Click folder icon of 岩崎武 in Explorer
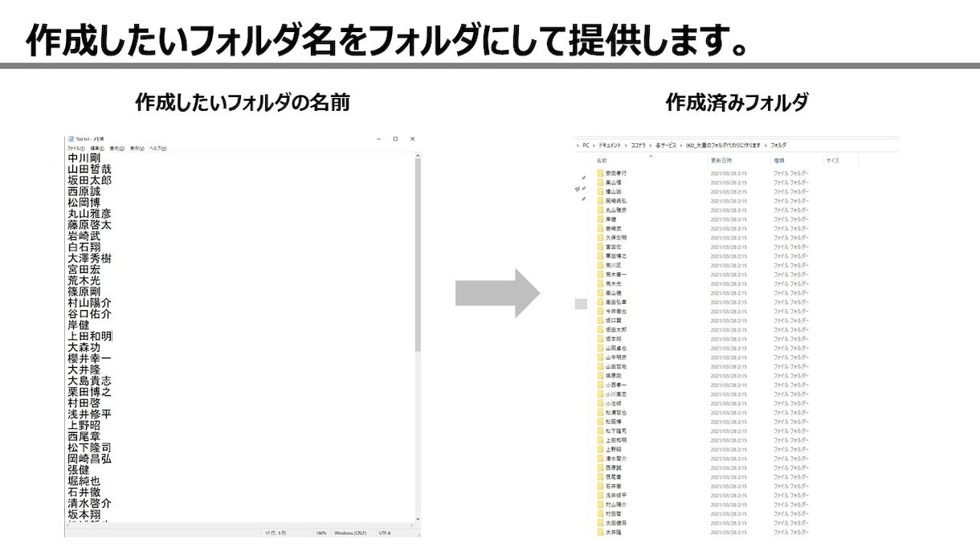This screenshot has height=551, width=980. point(600,229)
